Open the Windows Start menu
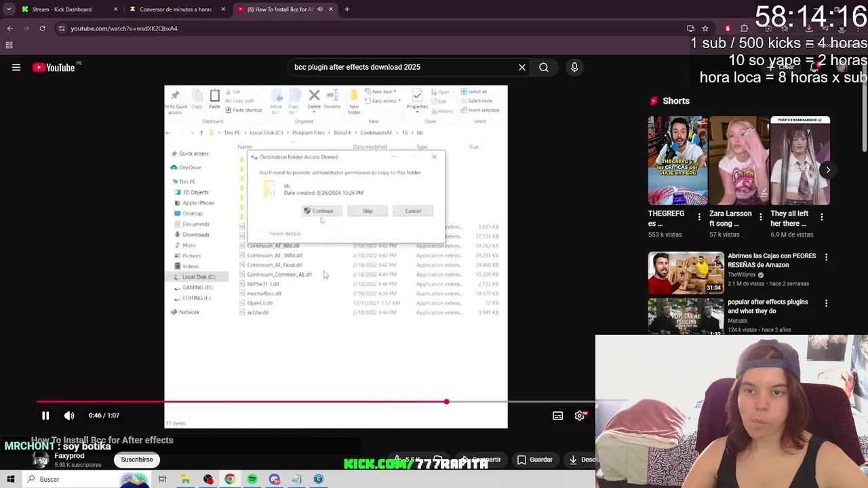This screenshot has width=868, height=488. point(11,479)
